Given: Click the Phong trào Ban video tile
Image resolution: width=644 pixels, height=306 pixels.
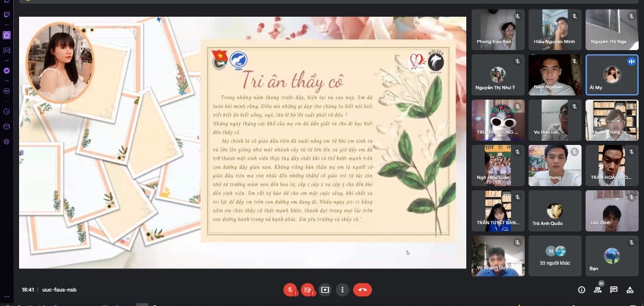Looking at the screenshot, I should [498, 29].
